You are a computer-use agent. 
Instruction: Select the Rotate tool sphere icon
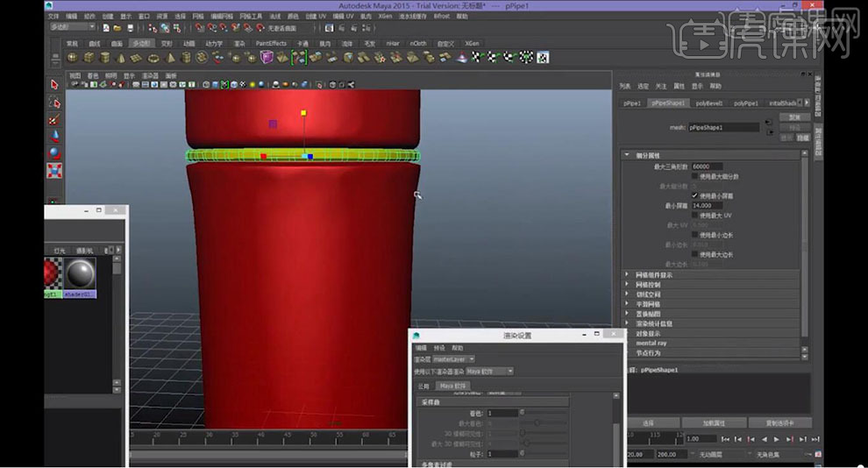54,153
